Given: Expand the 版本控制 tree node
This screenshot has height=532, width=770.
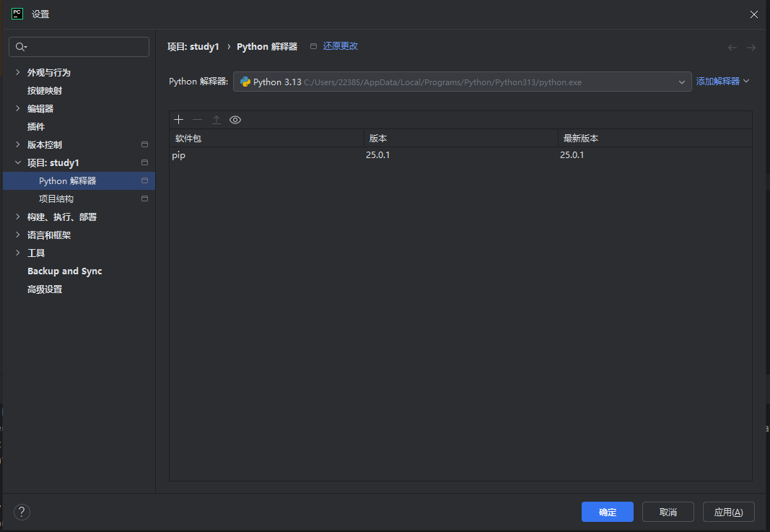Looking at the screenshot, I should (x=17, y=144).
